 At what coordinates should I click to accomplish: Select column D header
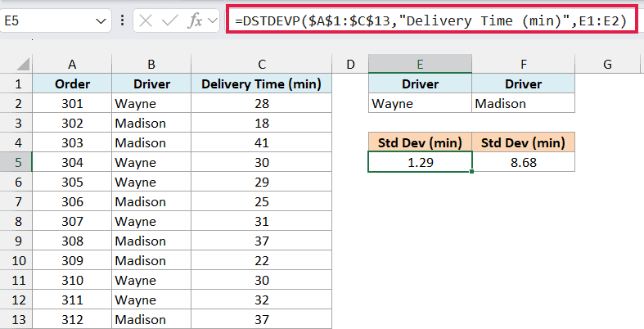350,65
